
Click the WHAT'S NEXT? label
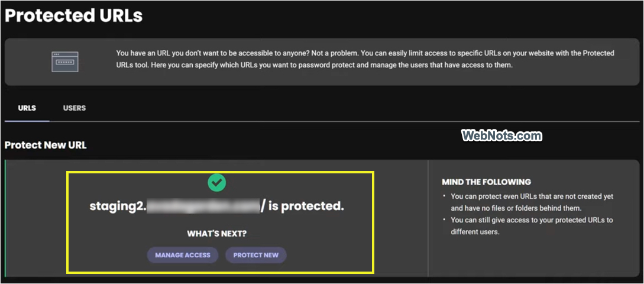pos(216,234)
